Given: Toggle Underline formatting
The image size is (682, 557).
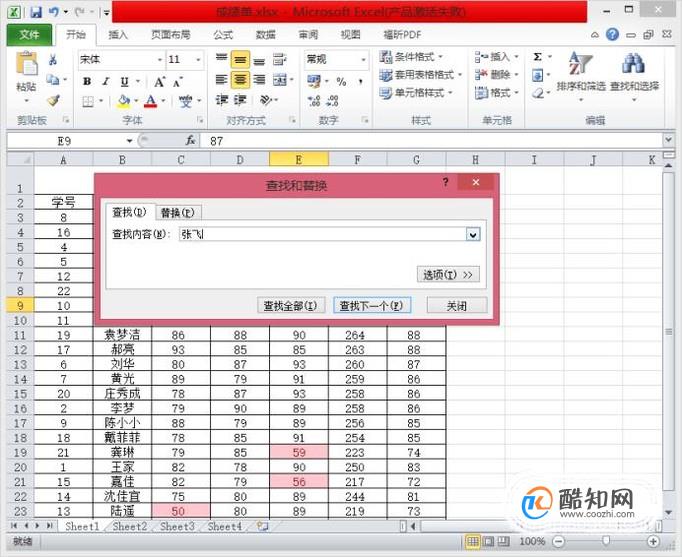Looking at the screenshot, I should tap(124, 81).
